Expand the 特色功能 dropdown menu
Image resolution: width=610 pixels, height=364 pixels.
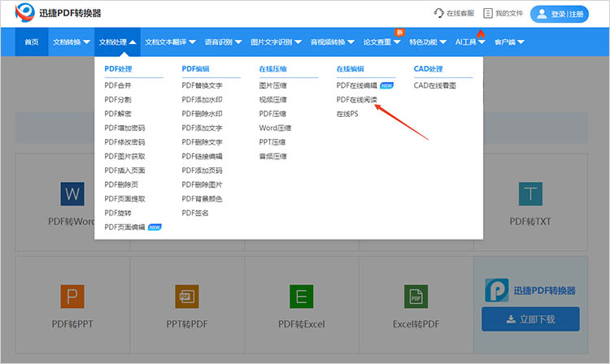point(428,42)
